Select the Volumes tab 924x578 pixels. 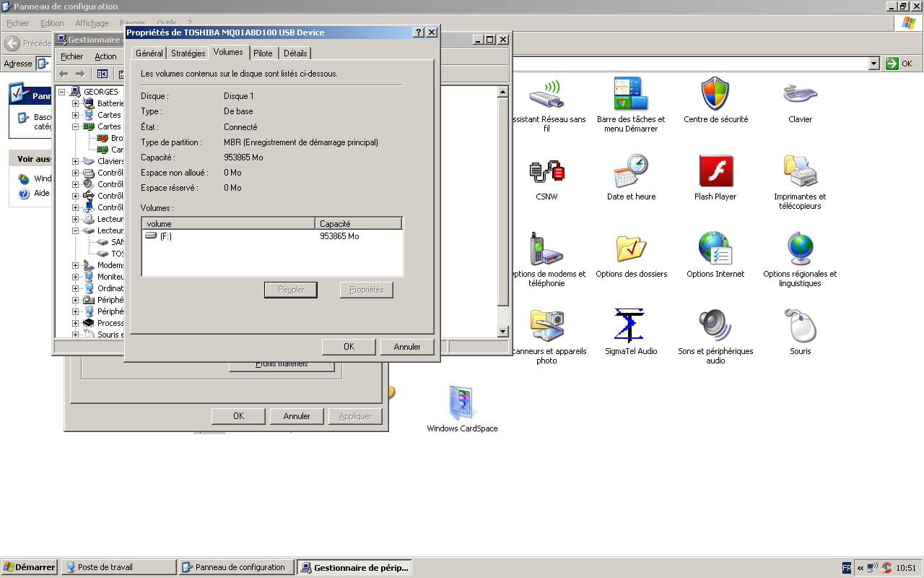pyautogui.click(x=228, y=52)
